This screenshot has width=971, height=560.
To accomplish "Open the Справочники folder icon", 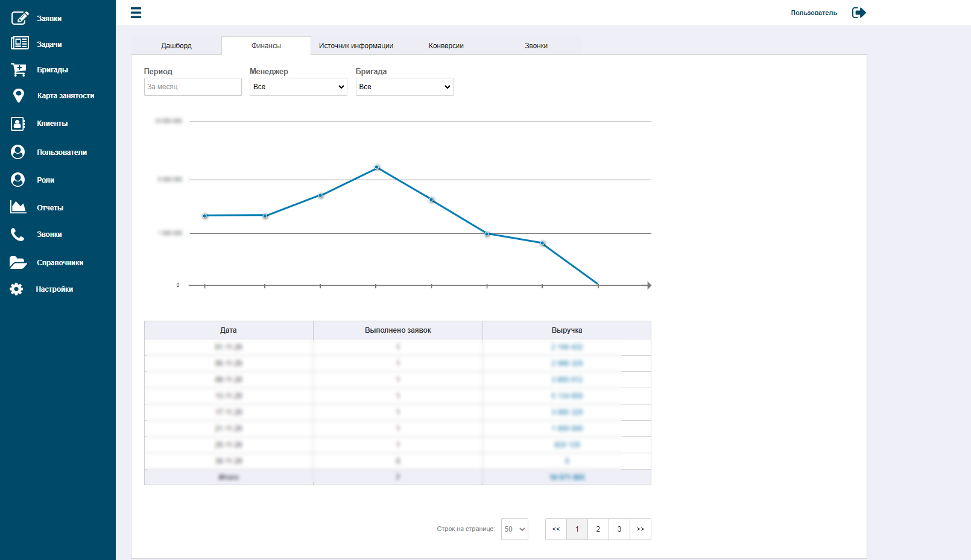I will 18,262.
